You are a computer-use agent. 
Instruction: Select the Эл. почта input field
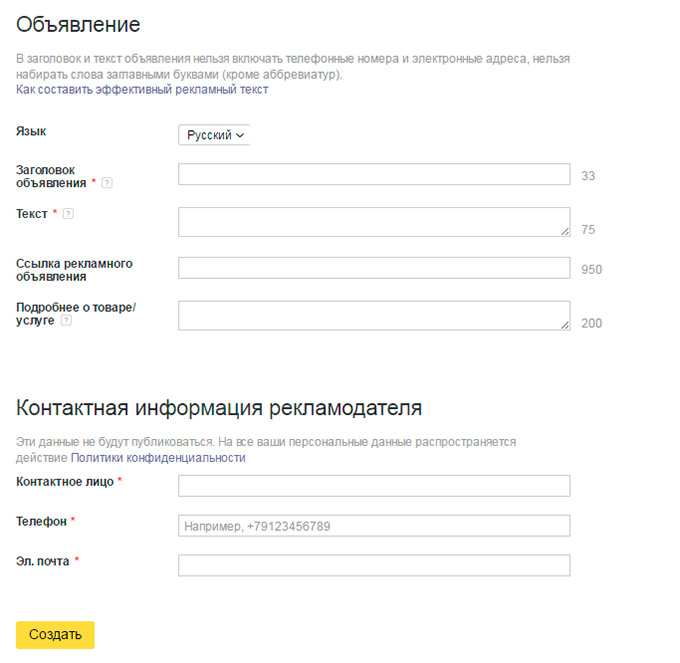tap(374, 566)
